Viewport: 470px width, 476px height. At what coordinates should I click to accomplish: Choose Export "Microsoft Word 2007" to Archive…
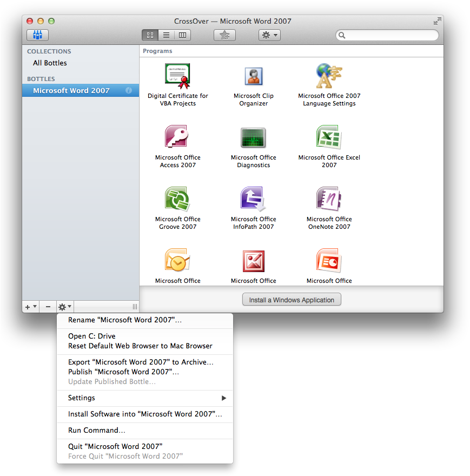[x=145, y=362]
